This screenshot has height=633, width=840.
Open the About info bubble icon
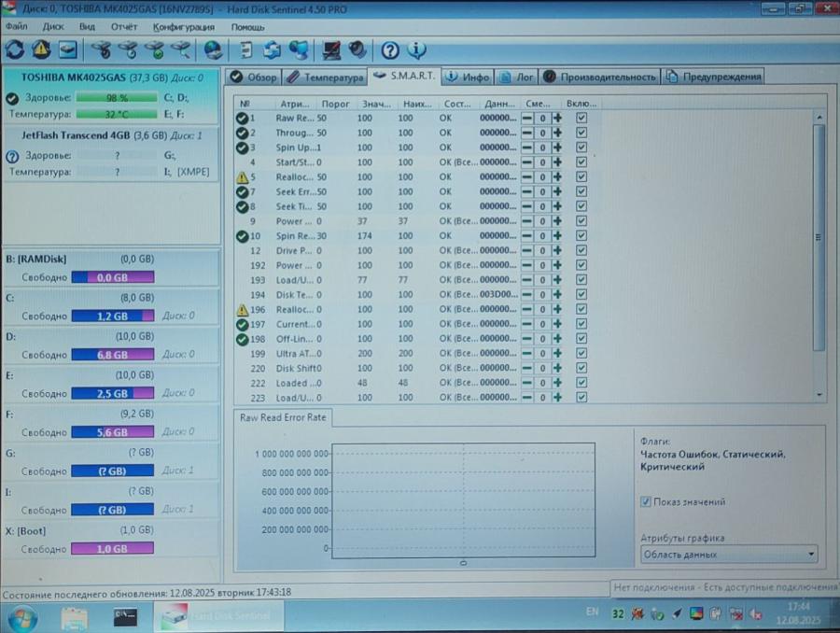[416, 49]
